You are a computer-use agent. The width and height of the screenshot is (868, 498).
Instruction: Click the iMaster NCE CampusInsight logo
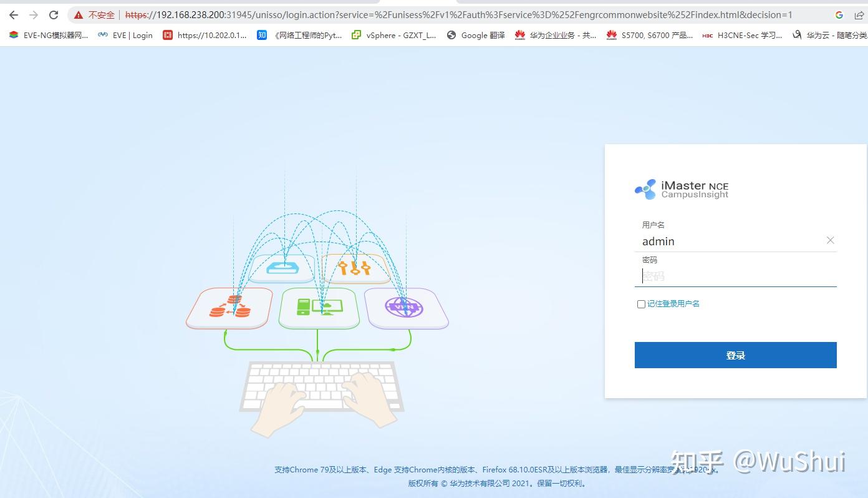(682, 189)
